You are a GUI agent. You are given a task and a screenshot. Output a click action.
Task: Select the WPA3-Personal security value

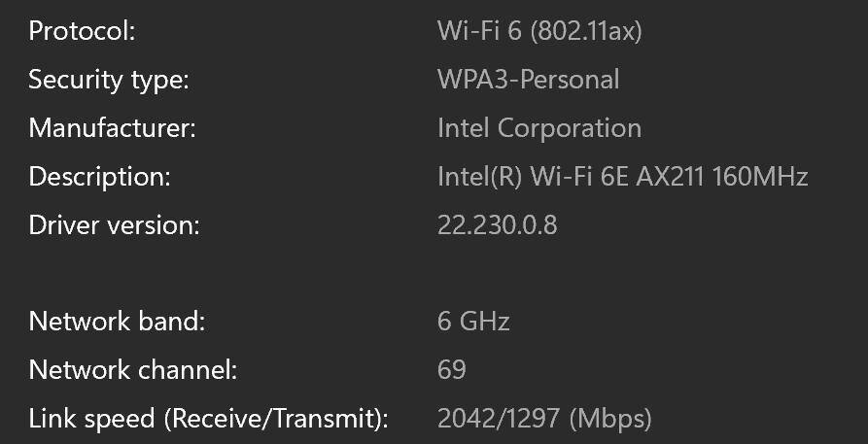click(x=528, y=80)
